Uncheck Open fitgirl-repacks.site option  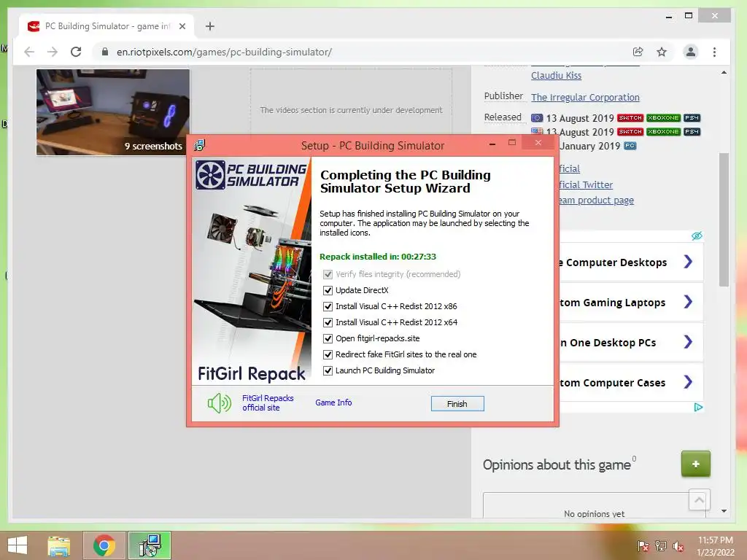(328, 338)
